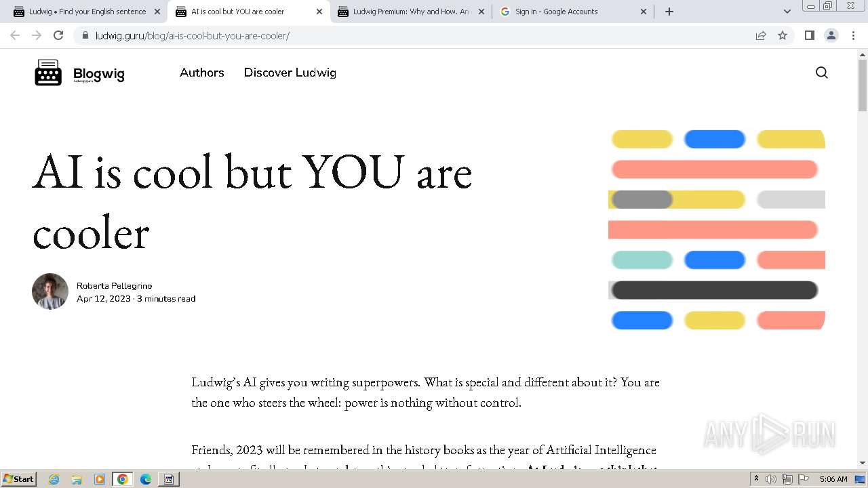Close the Ludwig Find your English sentence tab
Screen dimensions: 868x488
tap(157, 12)
